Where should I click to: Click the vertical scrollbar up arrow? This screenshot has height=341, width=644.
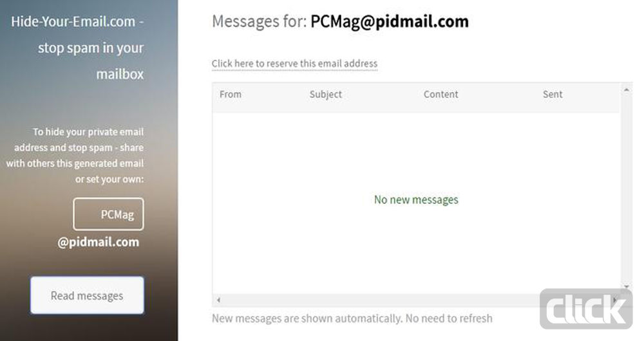[627, 90]
